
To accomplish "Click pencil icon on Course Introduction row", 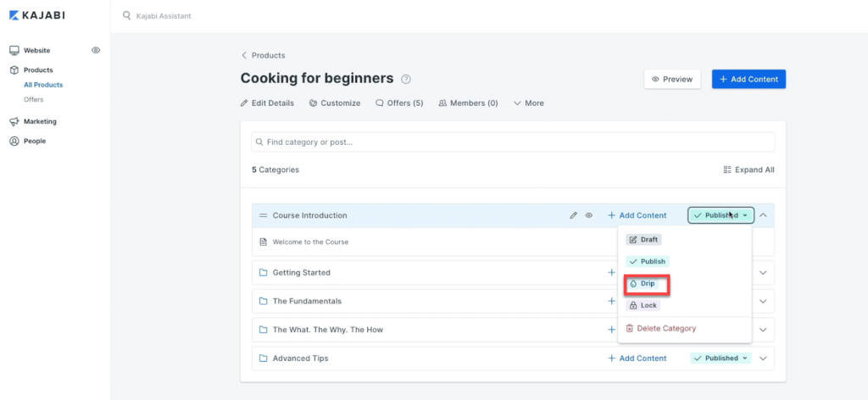I will pyautogui.click(x=574, y=215).
